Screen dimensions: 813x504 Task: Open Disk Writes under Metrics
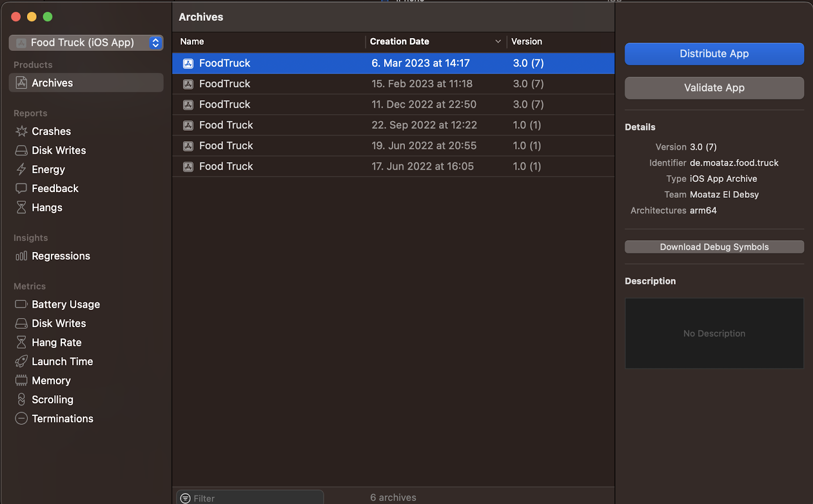[x=59, y=324]
